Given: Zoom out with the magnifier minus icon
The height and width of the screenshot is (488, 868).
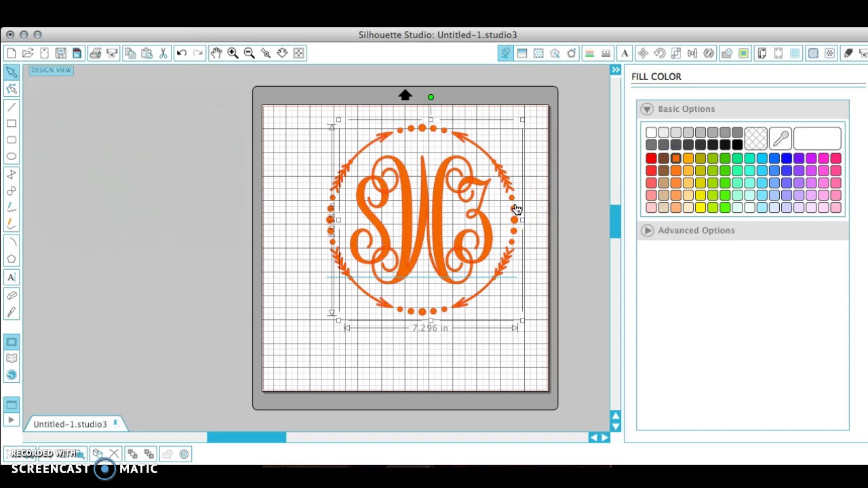Looking at the screenshot, I should [249, 53].
